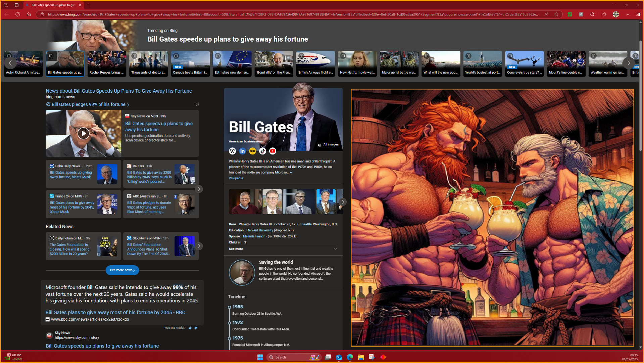Toggle the Edge sidebar icon
Image resolution: width=644 pixels, height=363 pixels.
[x=638, y=14]
